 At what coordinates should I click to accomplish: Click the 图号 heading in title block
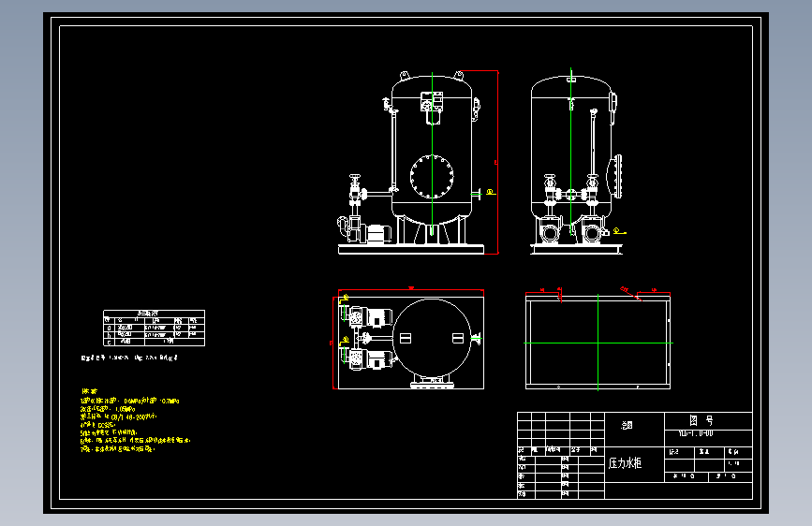701,420
